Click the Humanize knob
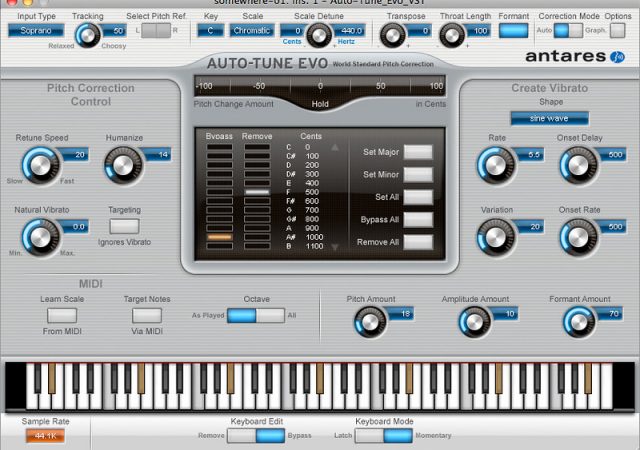The width and height of the screenshot is (640, 450). (x=123, y=165)
